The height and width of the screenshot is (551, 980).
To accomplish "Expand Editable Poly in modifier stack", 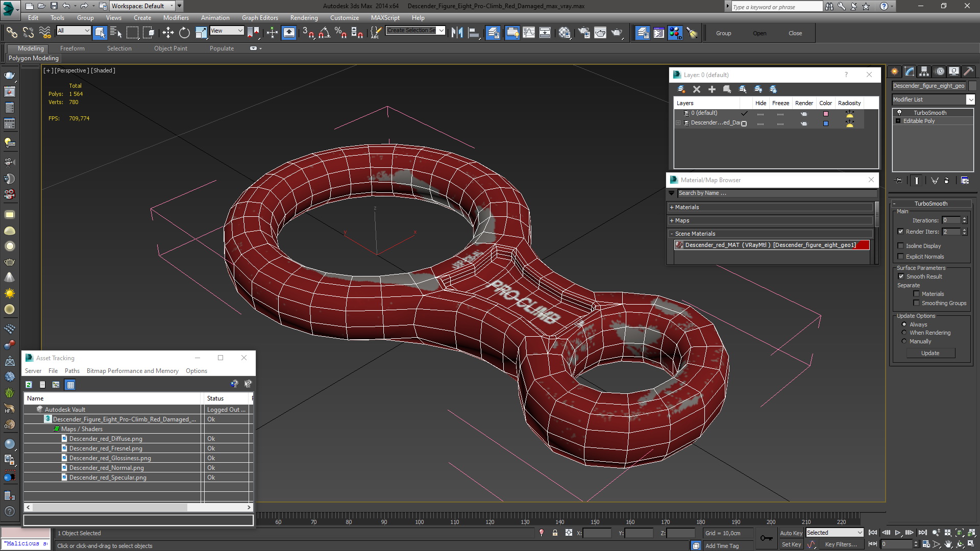I will pyautogui.click(x=898, y=121).
